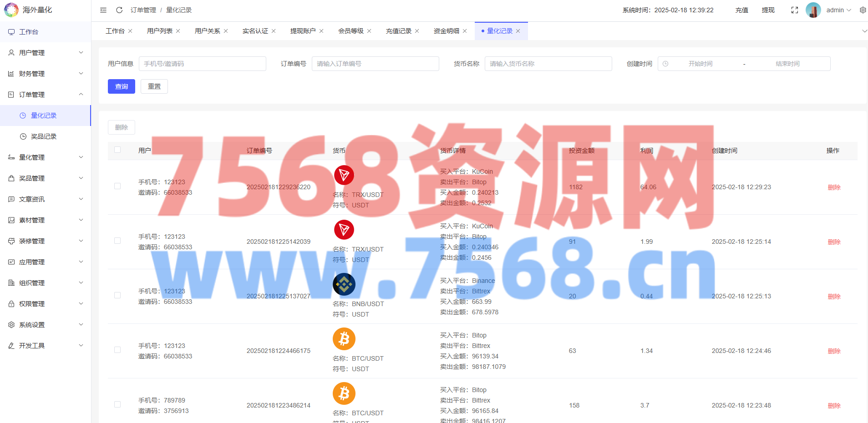The height and width of the screenshot is (423, 868).
Task: Click the page refresh icon
Action: point(119,10)
